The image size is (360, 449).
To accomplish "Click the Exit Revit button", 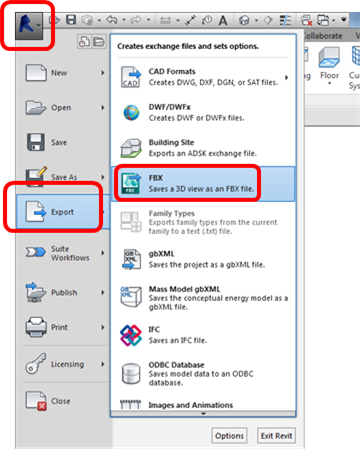I will tap(276, 436).
